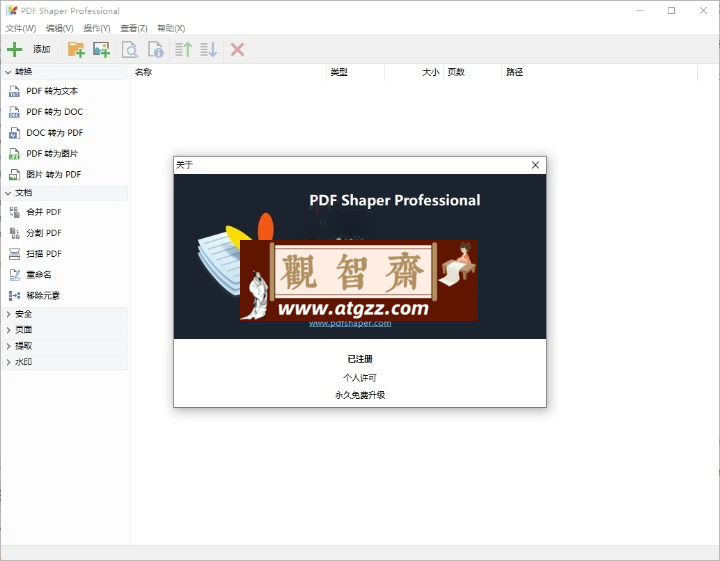Move selected file up in list
Screen dimensions: 720x561
point(183,49)
